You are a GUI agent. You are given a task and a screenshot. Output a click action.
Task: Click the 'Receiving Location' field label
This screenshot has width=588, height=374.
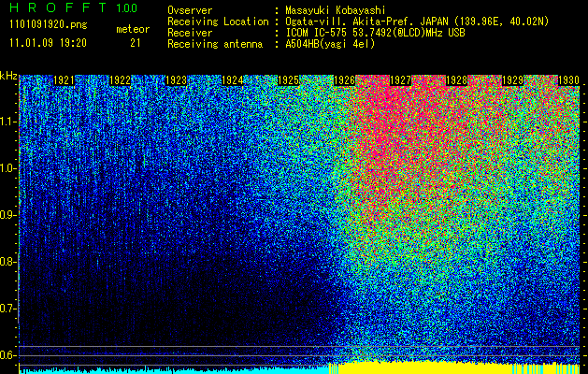coord(218,22)
